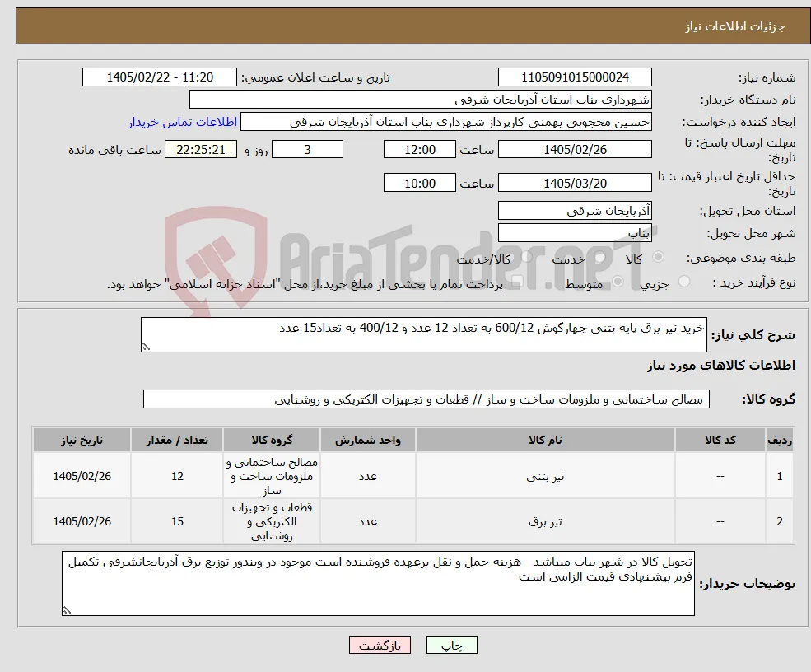This screenshot has height=672, width=811.
Task: Click the remaining time field 22:25:21
Action: coord(201,150)
